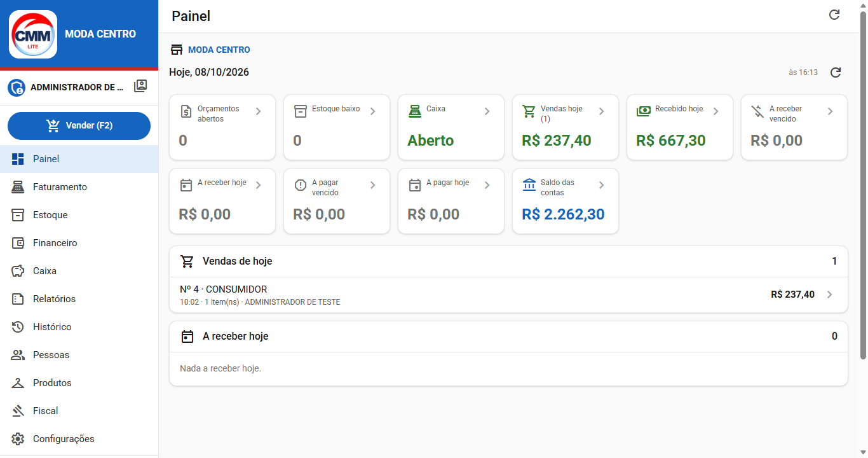Expand the Saldo das contas card chevron
This screenshot has height=458, width=868.
coord(601,185)
